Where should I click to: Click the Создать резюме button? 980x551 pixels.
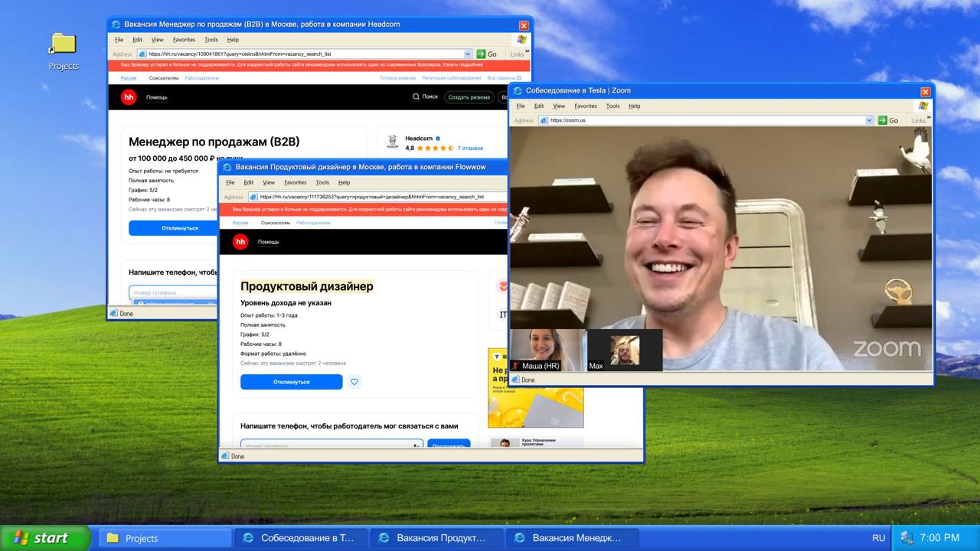469,97
